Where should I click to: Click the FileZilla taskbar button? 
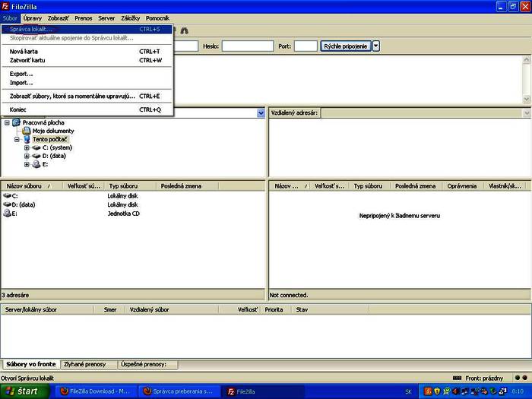[263, 391]
